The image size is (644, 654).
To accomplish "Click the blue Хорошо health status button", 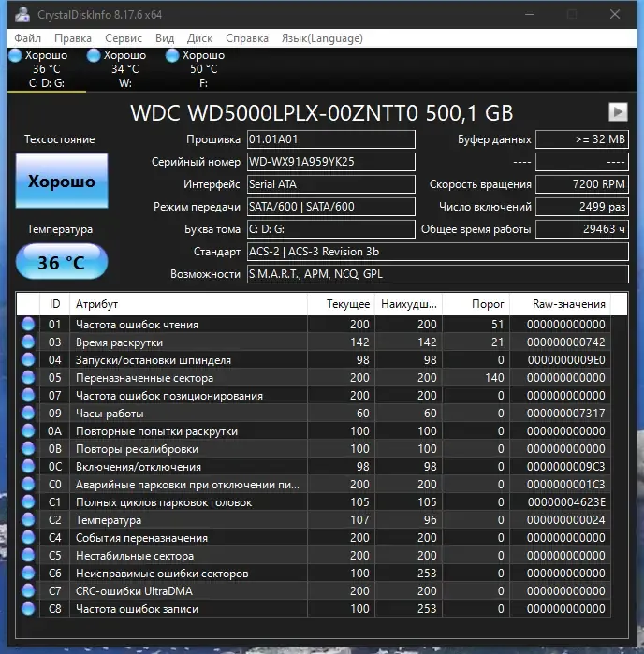I will click(x=62, y=181).
